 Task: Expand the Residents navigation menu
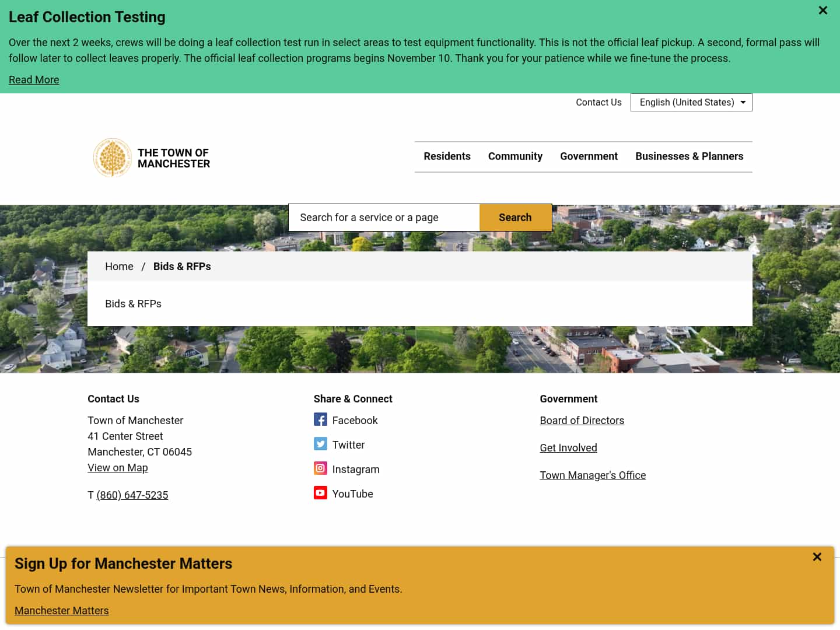click(x=447, y=156)
